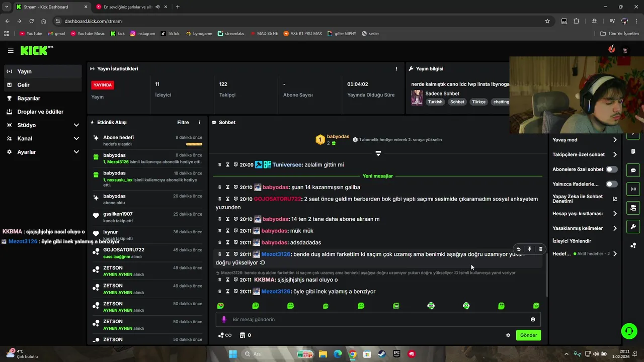Screen dimensions: 644x362
Task: Open Droplar ve ödüller in sidebar
Action: click(x=43, y=112)
